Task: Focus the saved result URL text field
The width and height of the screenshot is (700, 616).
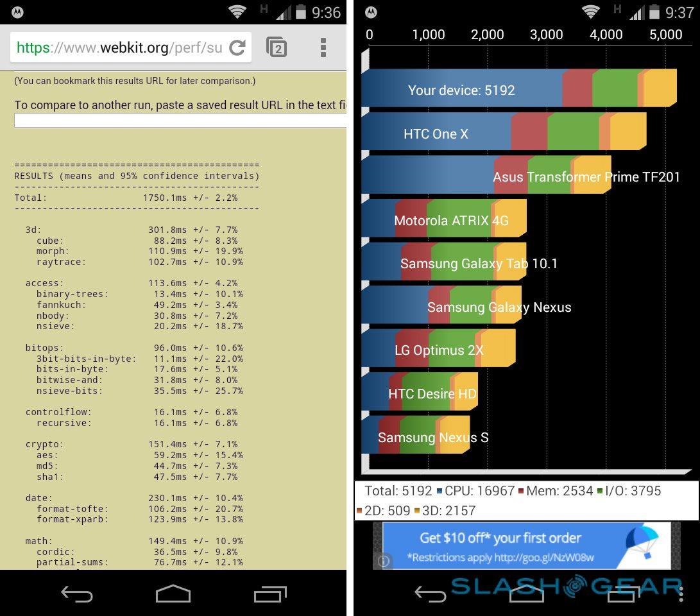Action: 180,121
